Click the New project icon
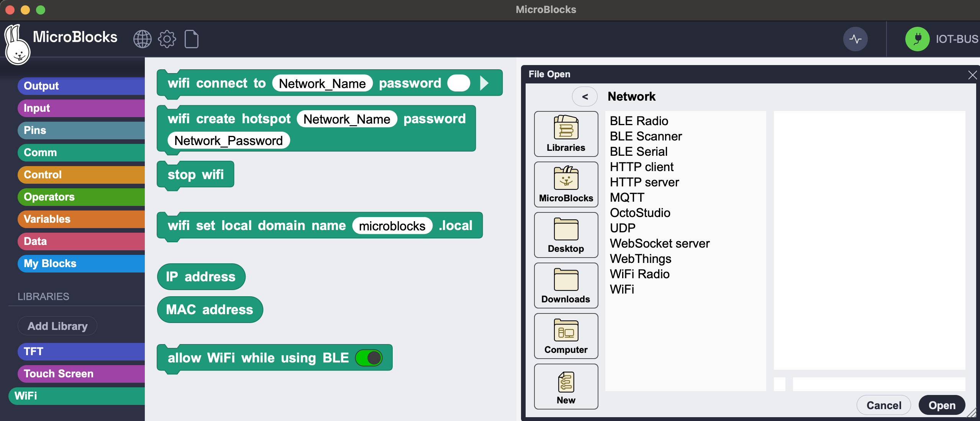 tap(566, 387)
